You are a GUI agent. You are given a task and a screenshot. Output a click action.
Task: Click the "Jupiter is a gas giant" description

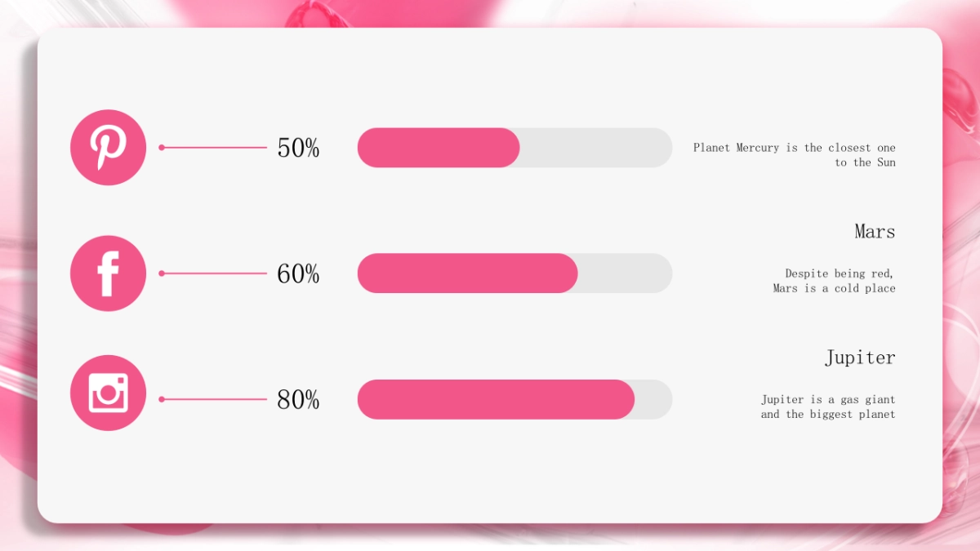828,407
